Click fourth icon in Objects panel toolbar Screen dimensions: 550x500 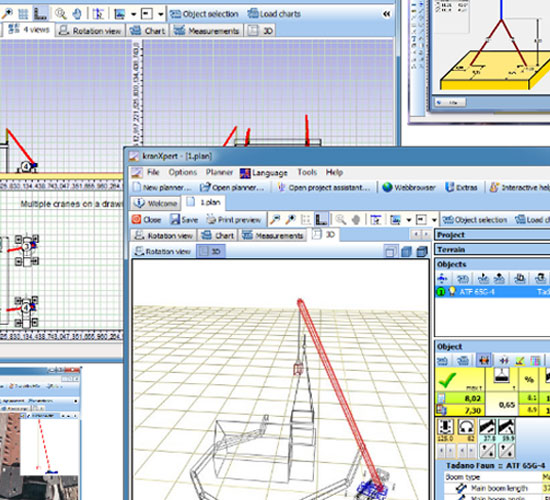click(499, 279)
